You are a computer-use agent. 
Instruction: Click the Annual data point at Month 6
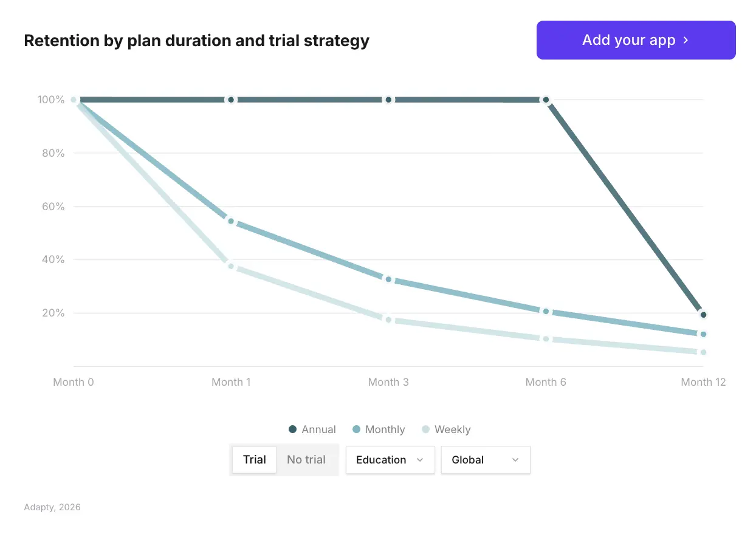coord(546,100)
